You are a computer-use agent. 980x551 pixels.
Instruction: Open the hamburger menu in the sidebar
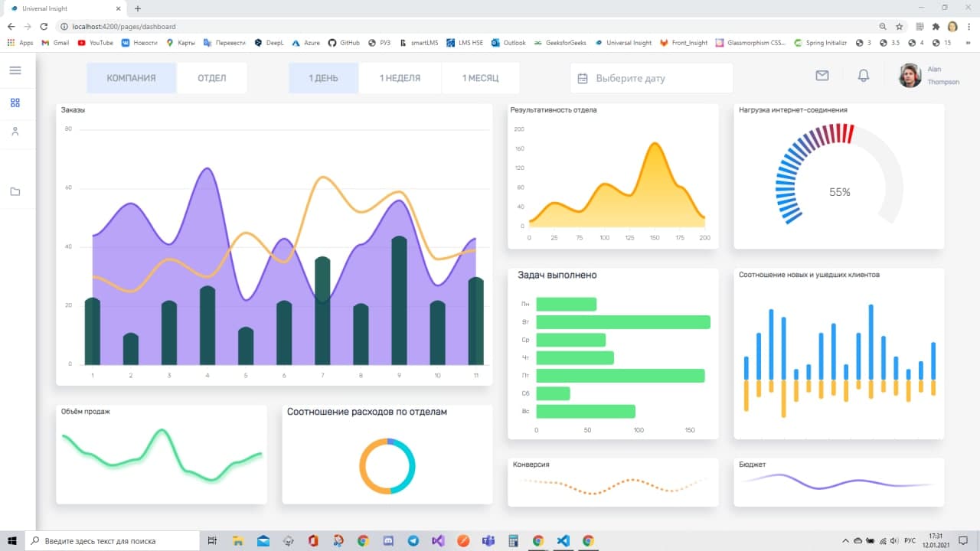click(x=15, y=70)
